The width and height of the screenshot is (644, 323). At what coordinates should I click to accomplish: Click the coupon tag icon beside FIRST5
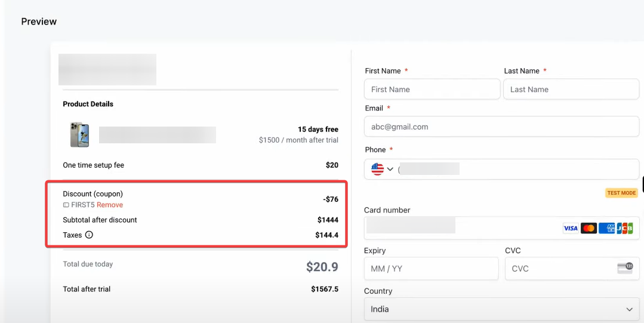(x=66, y=205)
